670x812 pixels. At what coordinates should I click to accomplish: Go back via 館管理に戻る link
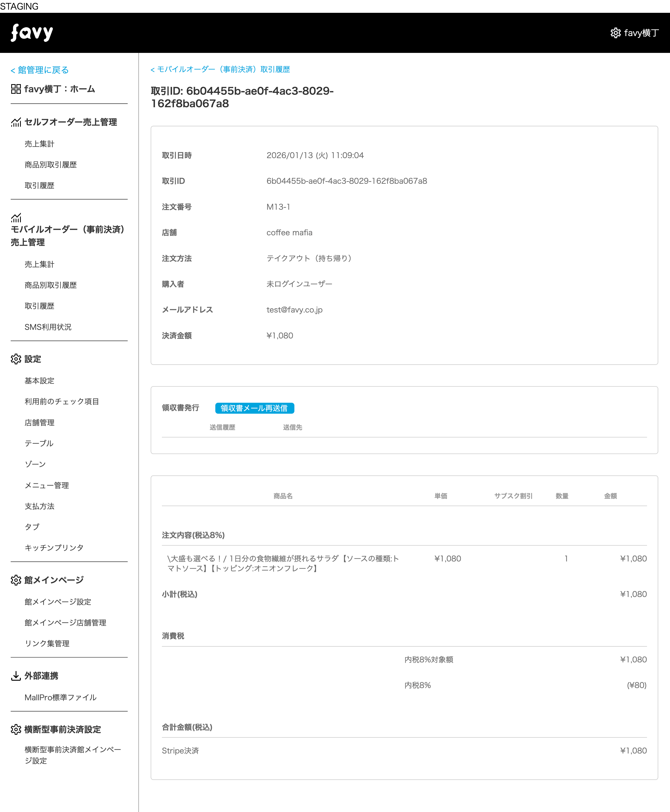coord(40,70)
